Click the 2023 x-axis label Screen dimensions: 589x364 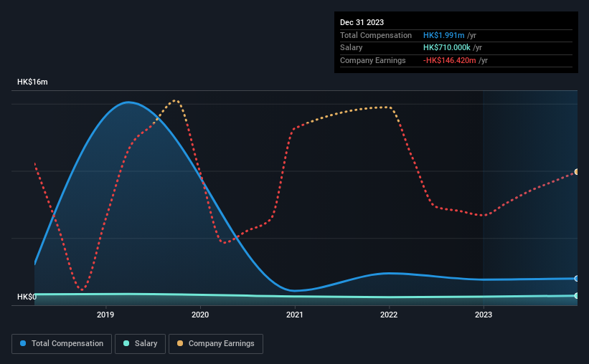click(x=484, y=315)
